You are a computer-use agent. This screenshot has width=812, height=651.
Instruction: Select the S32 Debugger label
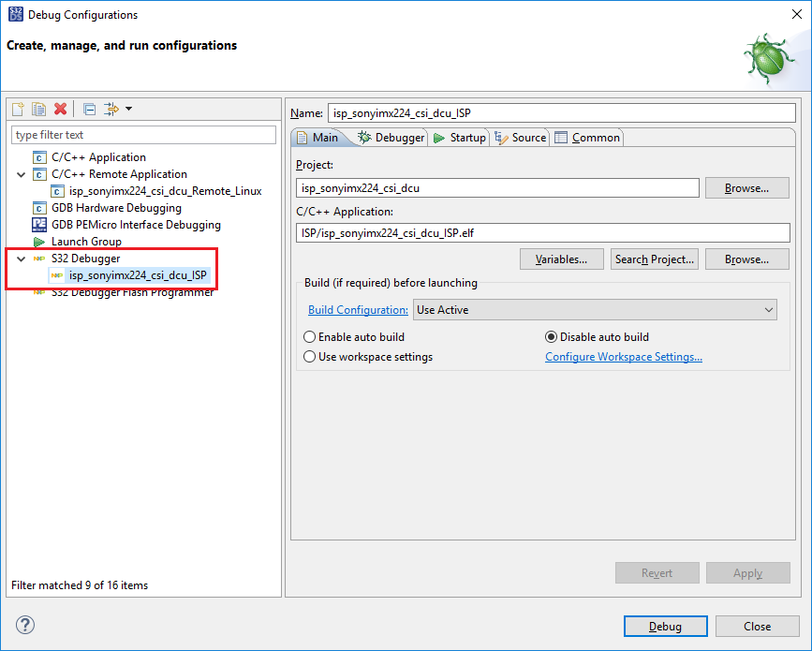tap(85, 259)
